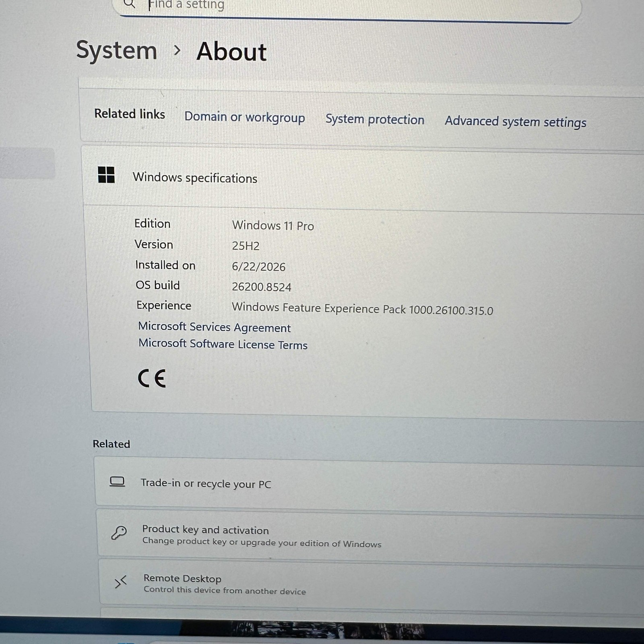This screenshot has width=644, height=644.
Task: Click the About breadcrumb title
Action: pos(231,52)
